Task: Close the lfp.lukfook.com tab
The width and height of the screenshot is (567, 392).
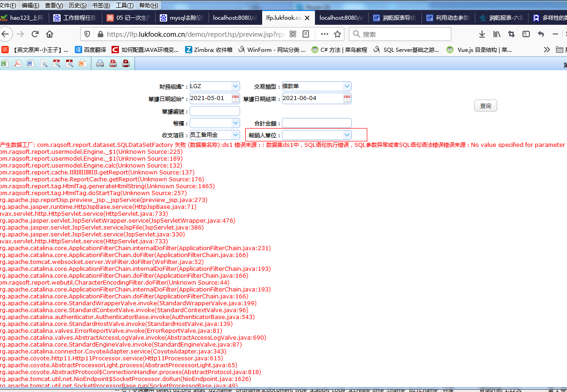Action: pyautogui.click(x=307, y=18)
